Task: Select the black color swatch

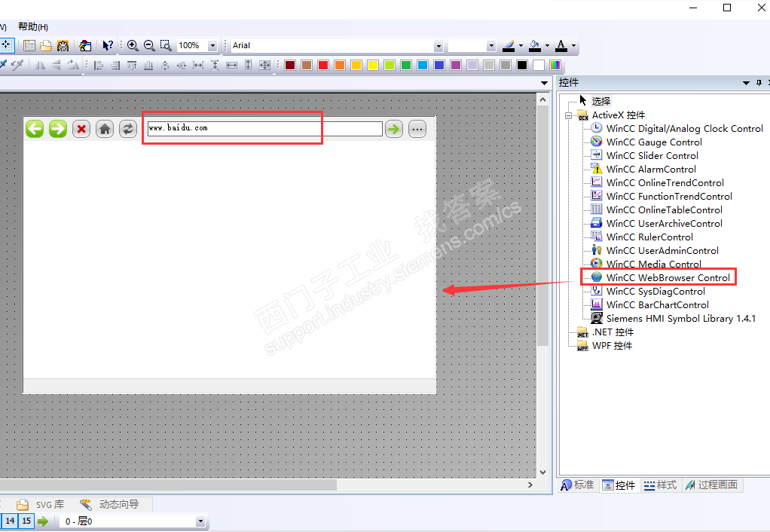Action: (x=522, y=66)
